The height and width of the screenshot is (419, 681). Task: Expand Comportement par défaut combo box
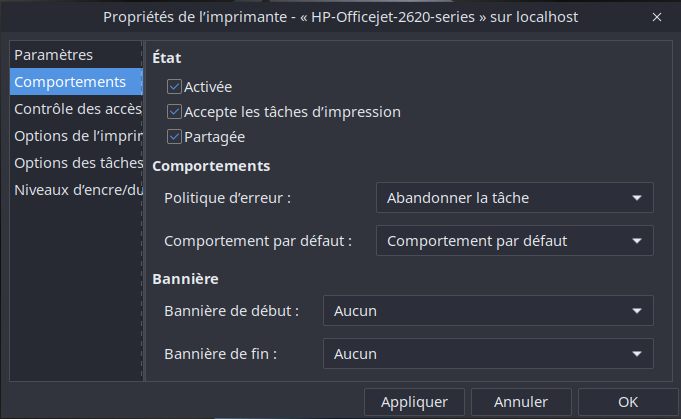coord(514,241)
